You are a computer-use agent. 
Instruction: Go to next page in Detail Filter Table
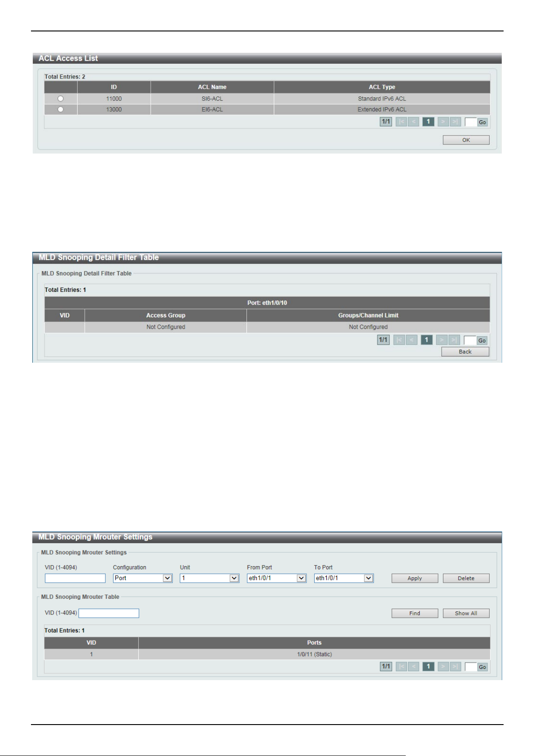click(x=442, y=340)
